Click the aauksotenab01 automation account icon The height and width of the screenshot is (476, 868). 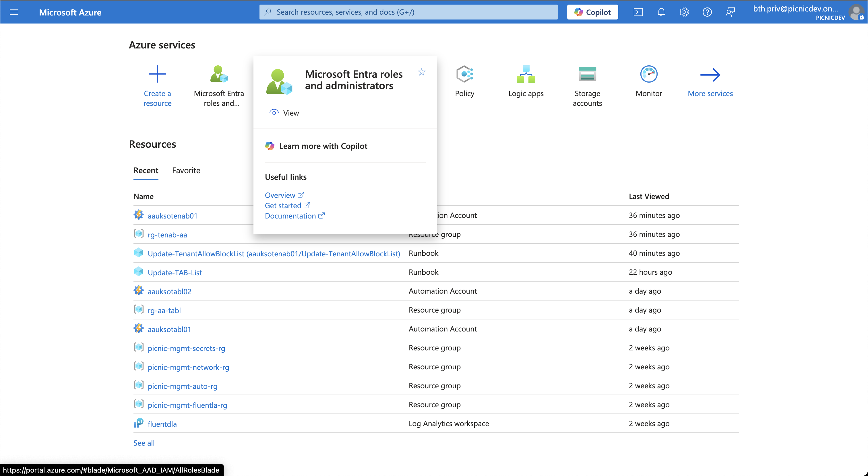pyautogui.click(x=138, y=215)
